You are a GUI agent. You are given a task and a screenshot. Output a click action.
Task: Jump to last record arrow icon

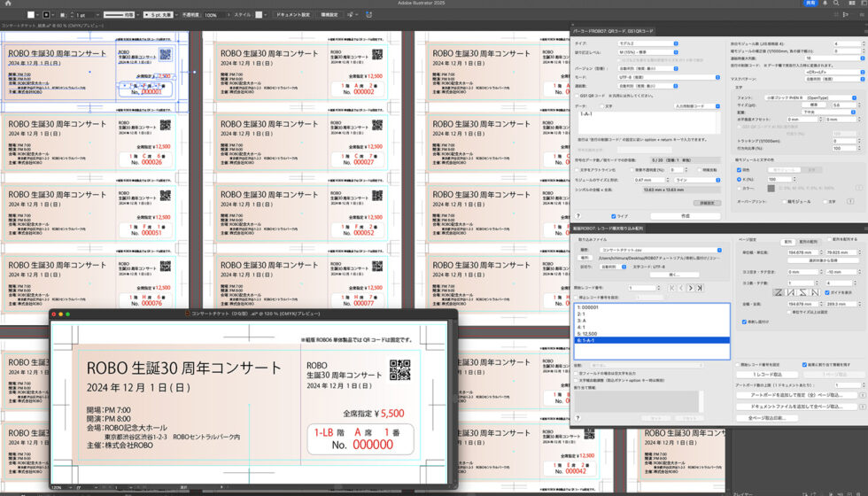pos(700,288)
